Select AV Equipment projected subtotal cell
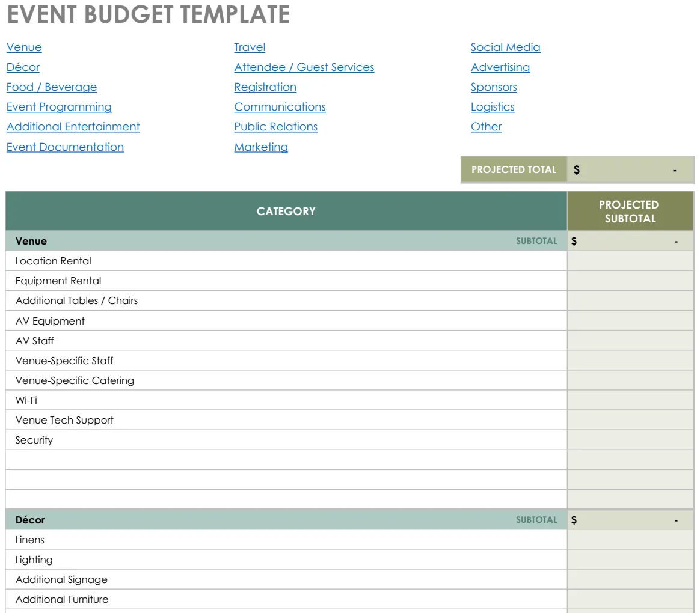The height and width of the screenshot is (613, 700). click(630, 321)
